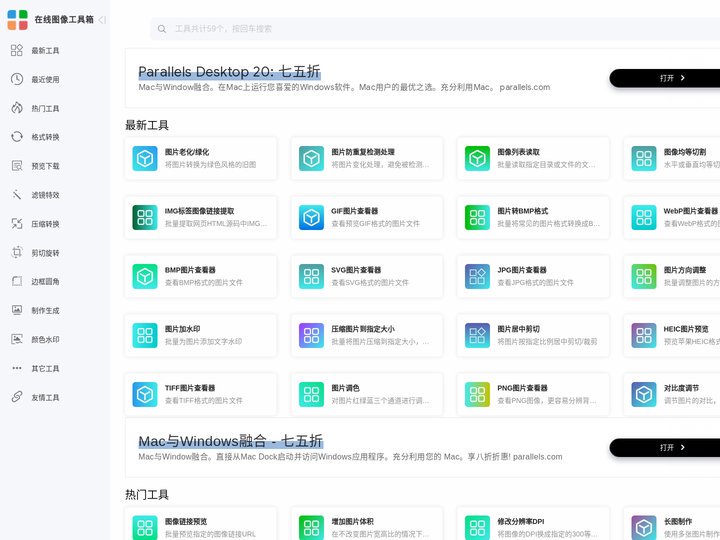This screenshot has width=720, height=540.
Task: Click description 查看SVG格式的图片文件
Action: 370,282
